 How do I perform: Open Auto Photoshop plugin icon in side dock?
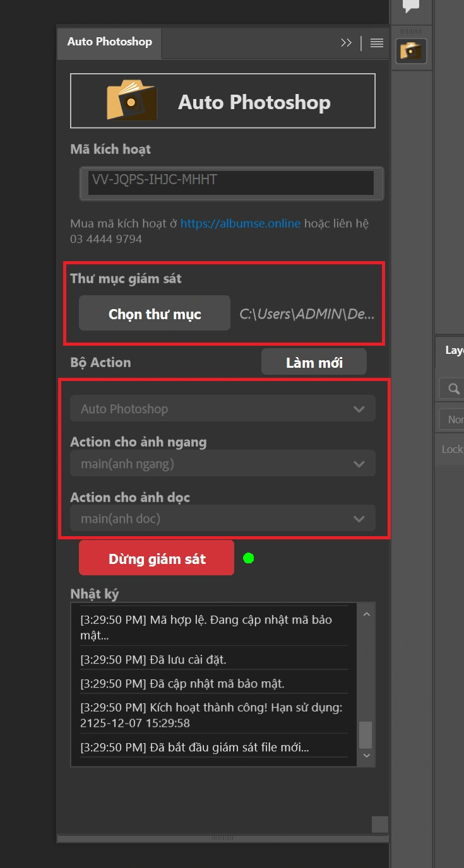411,50
